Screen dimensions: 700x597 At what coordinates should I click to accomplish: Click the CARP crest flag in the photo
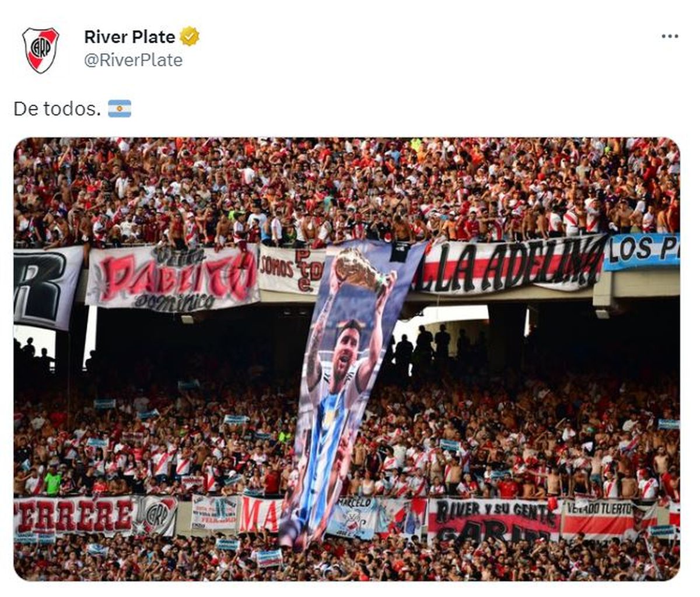[156, 515]
